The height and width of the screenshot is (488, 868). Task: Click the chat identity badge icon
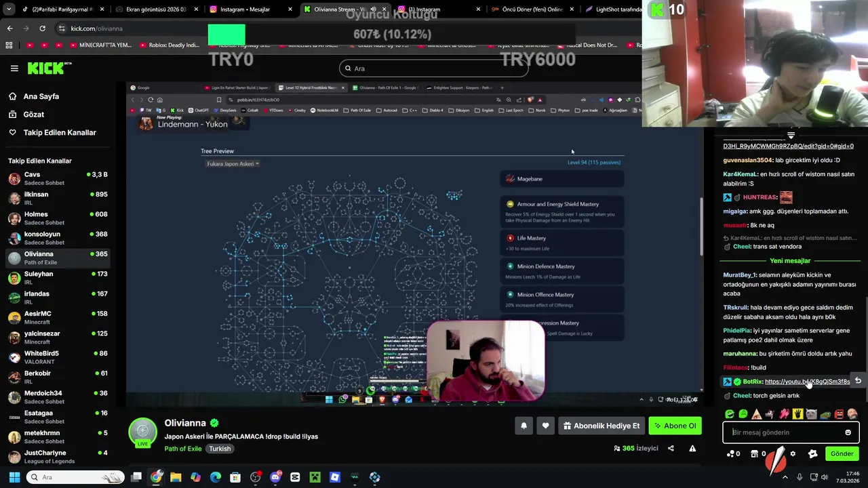tap(812, 453)
